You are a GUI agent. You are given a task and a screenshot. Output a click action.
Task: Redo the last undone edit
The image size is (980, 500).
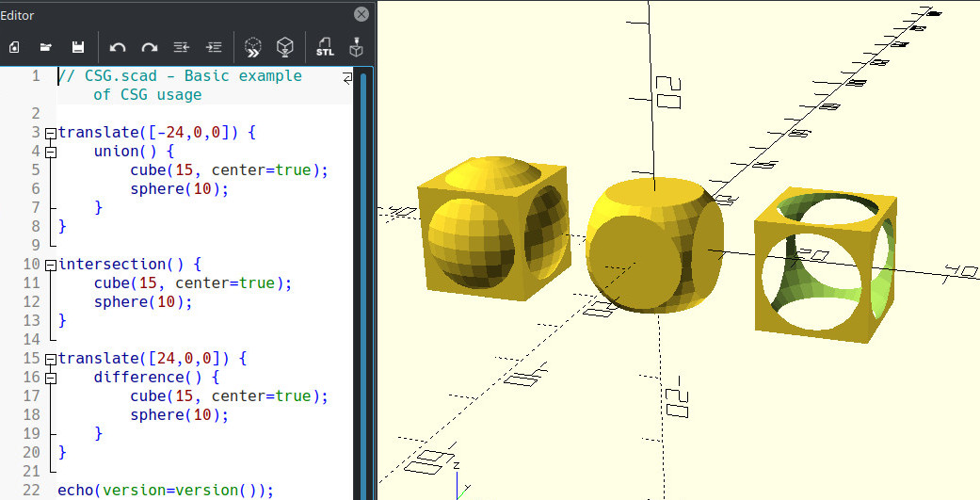click(149, 46)
